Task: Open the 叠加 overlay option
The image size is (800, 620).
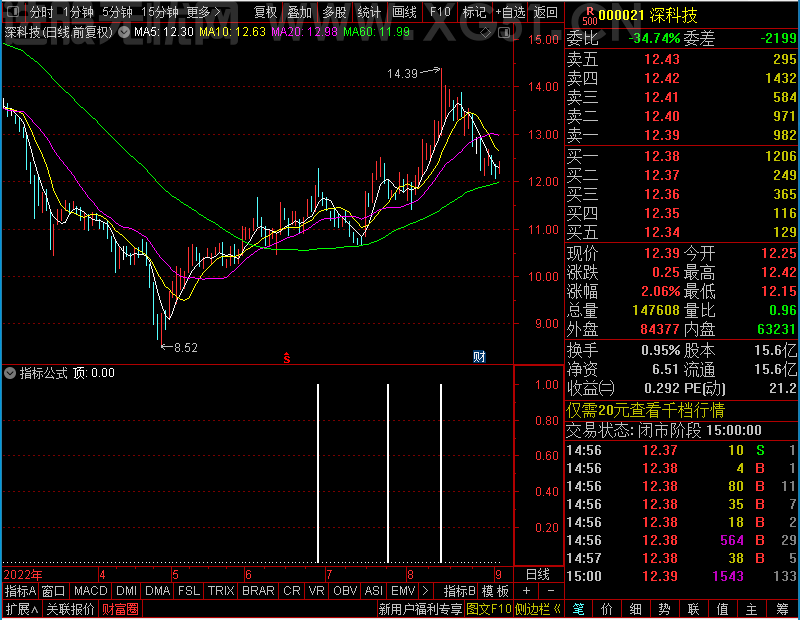Action: [299, 12]
